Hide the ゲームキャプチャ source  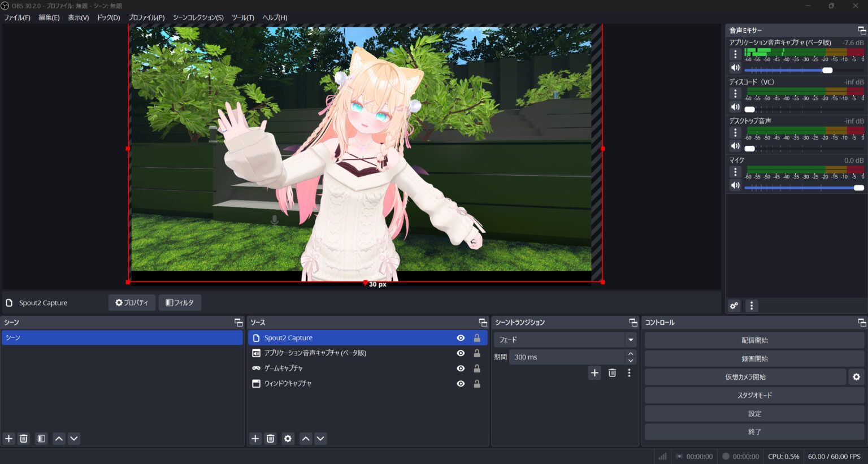(461, 368)
